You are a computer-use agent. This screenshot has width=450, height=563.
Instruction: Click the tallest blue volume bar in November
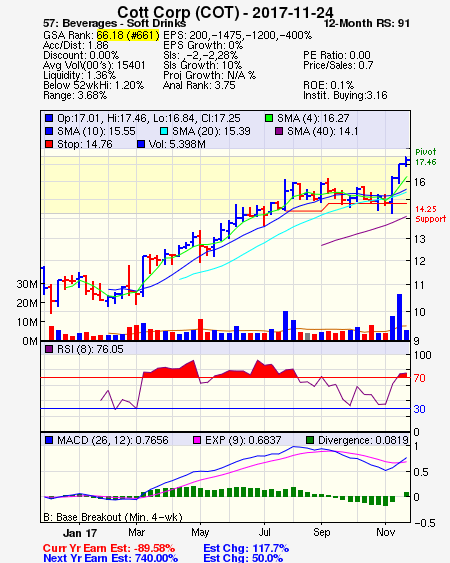click(x=399, y=317)
